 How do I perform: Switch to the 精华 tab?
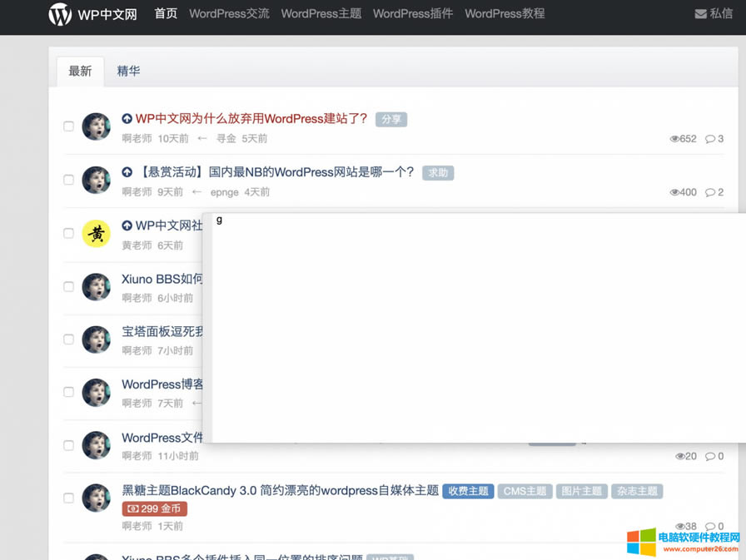(128, 72)
